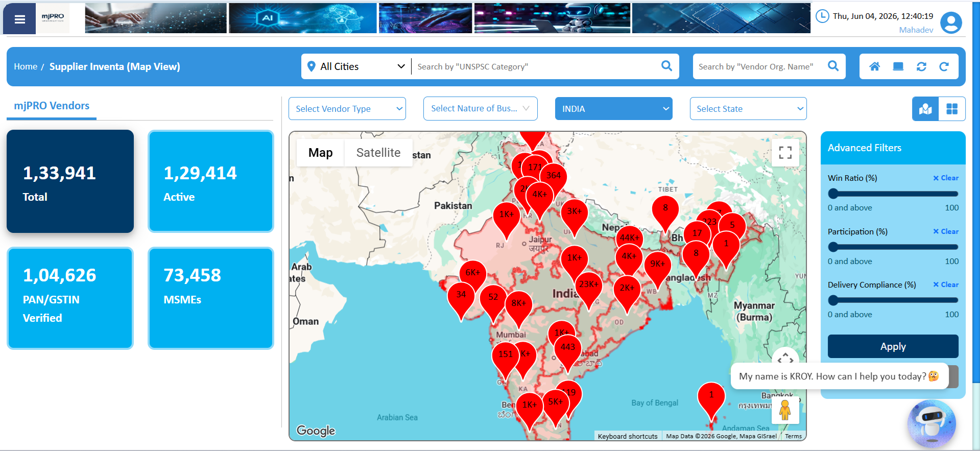
Task: Go to Home breadcrumb
Action: pos(26,66)
